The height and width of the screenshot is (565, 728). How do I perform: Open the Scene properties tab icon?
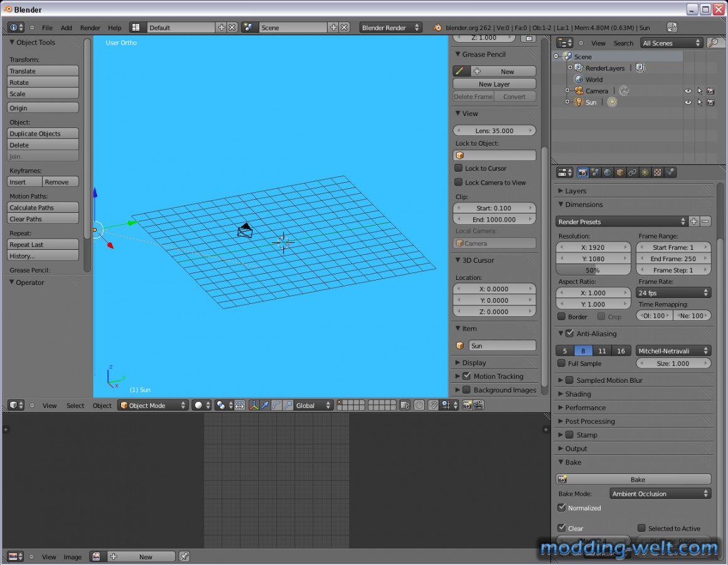click(595, 173)
